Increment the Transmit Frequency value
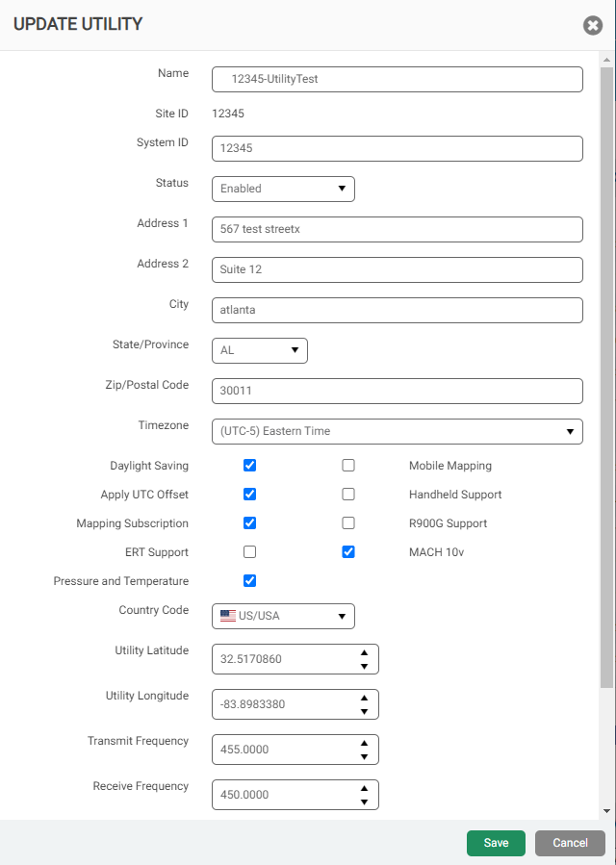616x865 pixels. click(364, 743)
